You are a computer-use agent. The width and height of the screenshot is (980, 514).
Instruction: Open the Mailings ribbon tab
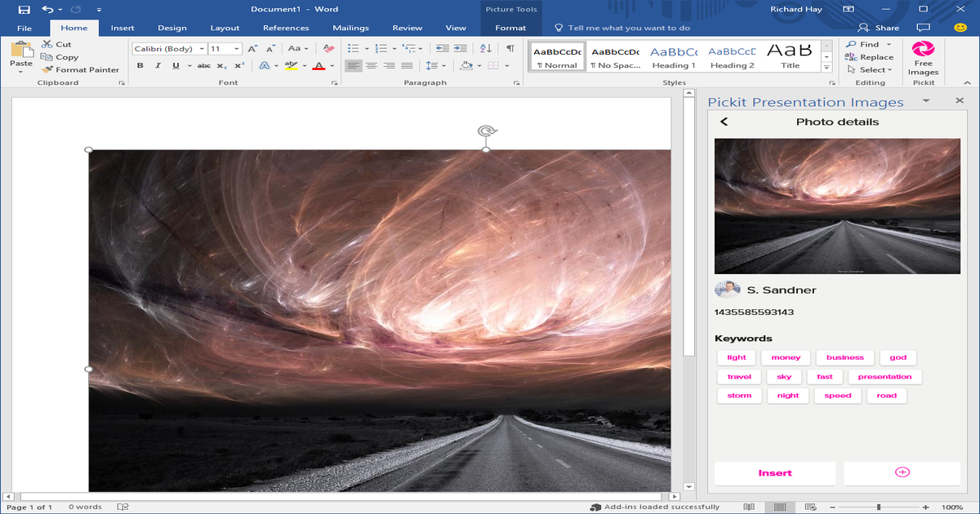350,27
